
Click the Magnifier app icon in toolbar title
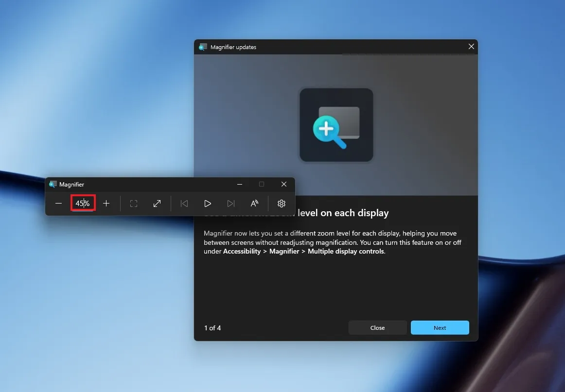pyautogui.click(x=53, y=184)
